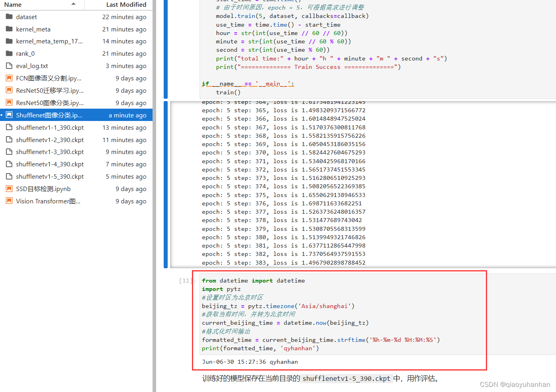Click the shufflenetv1-2_390.ckpt file icon
Viewport: 556px width, 392px height.
[9, 140]
